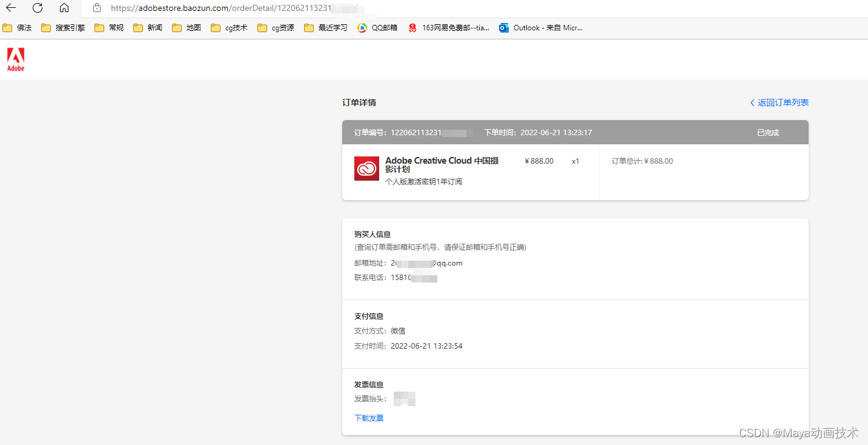This screenshot has height=445, width=868.
Task: Open the 常规 bookmark folder
Action: click(109, 28)
